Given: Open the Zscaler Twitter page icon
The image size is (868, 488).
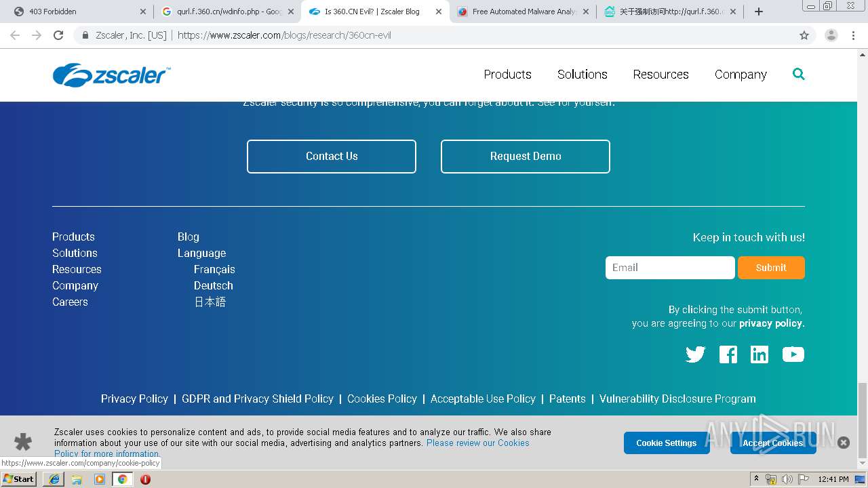Looking at the screenshot, I should pos(695,354).
